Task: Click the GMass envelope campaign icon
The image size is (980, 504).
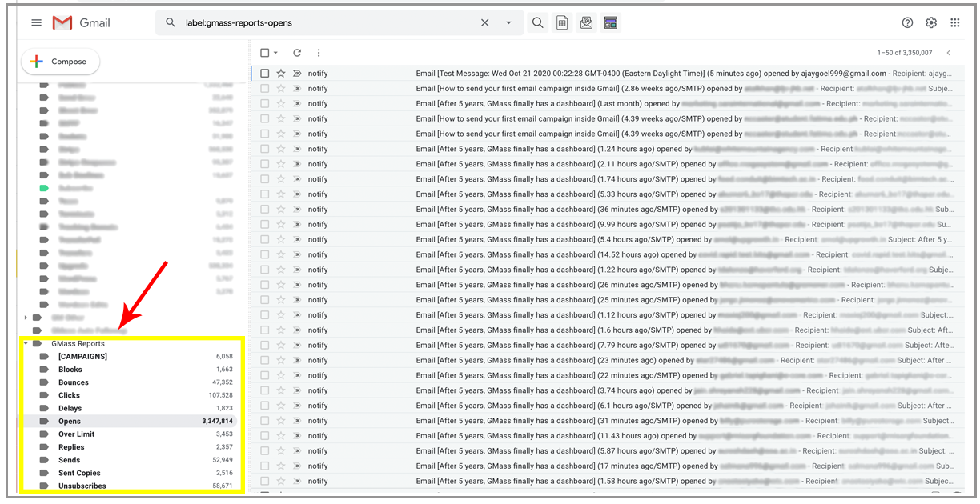Action: [586, 22]
